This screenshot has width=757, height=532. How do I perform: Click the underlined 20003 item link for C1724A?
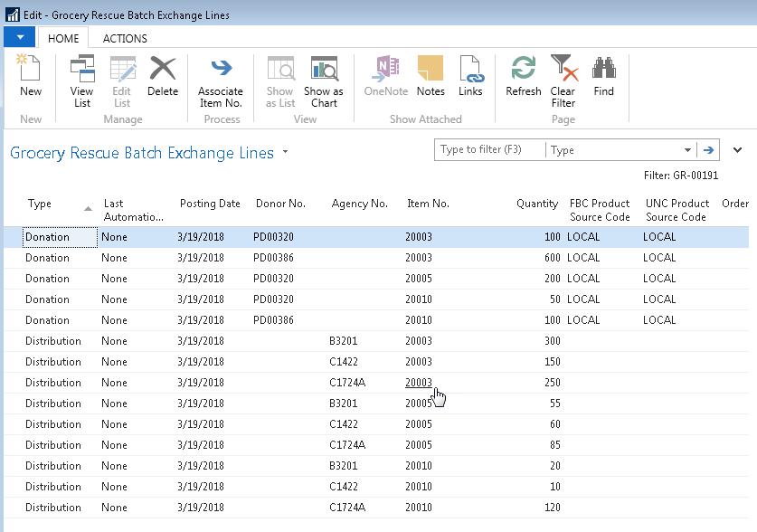point(419,383)
